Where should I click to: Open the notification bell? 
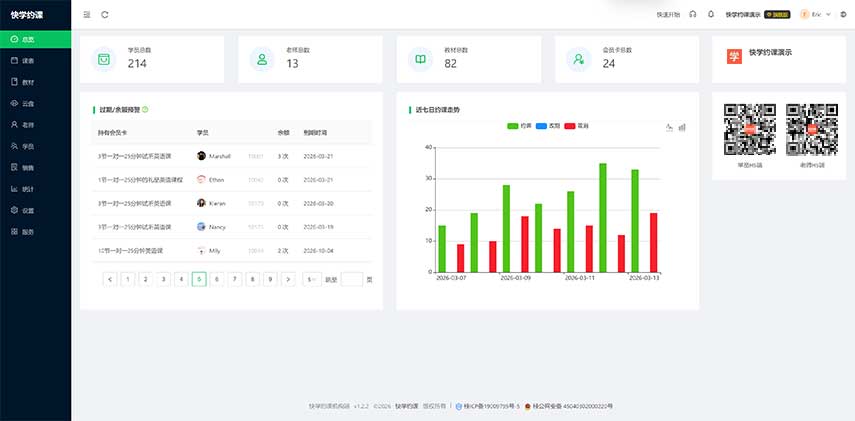(711, 15)
